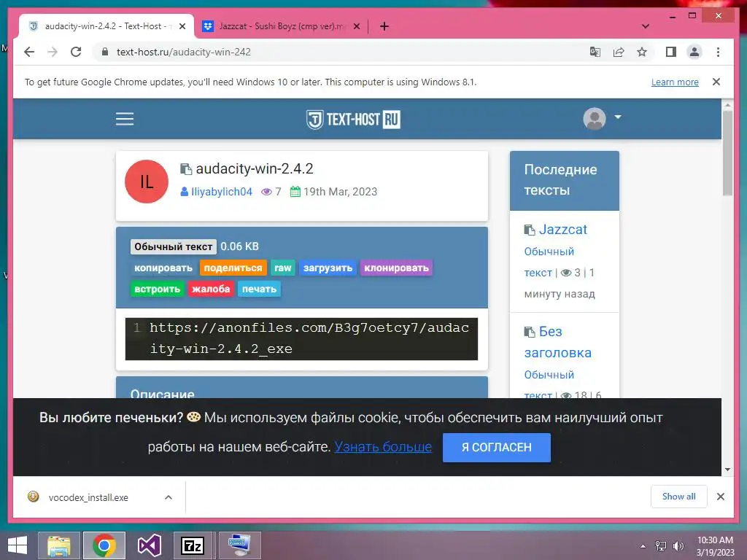Open the Chrome three-dot menu
Viewport: 747px width, 560px height.
pos(718,52)
